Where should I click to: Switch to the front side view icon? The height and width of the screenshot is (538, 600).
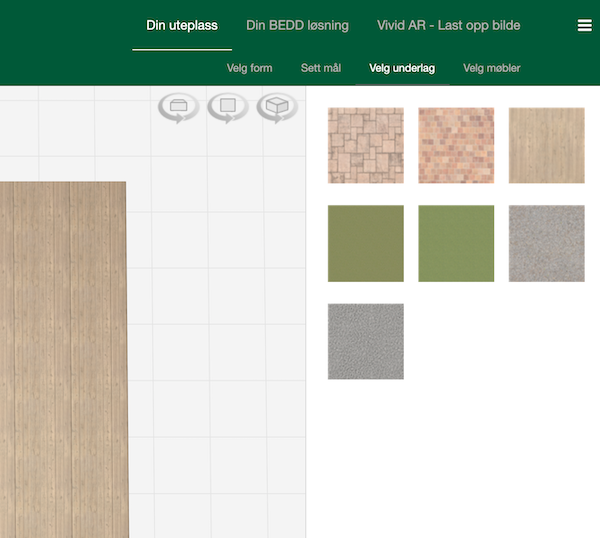click(178, 107)
